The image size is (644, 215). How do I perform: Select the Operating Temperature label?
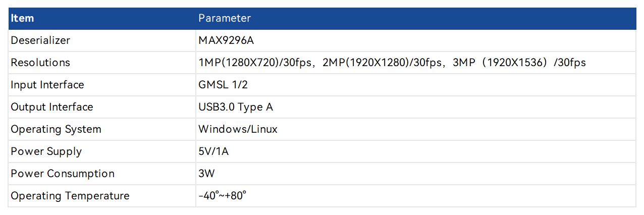pyautogui.click(x=70, y=196)
